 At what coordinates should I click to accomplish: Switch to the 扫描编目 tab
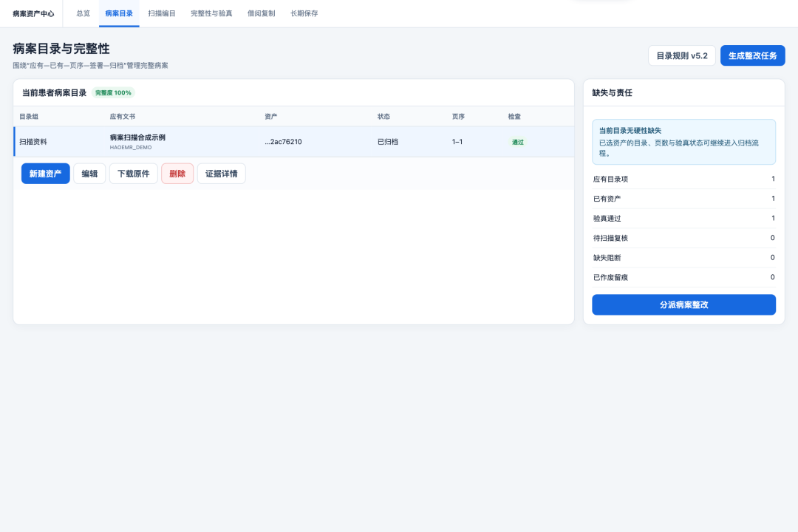click(162, 13)
